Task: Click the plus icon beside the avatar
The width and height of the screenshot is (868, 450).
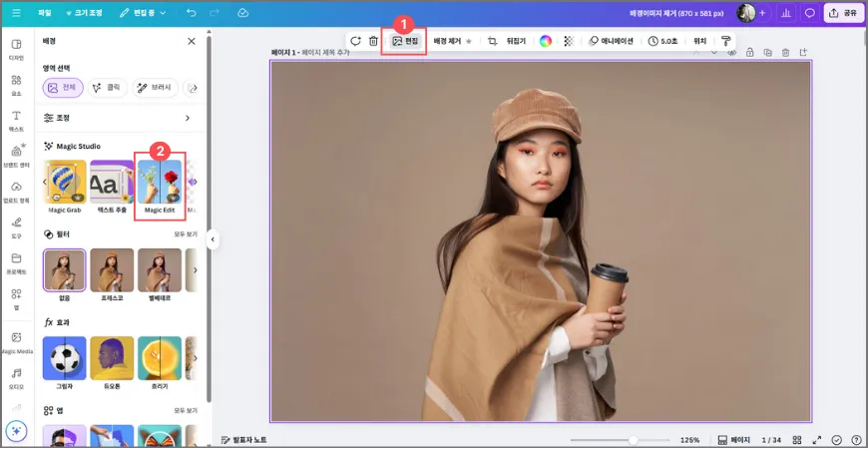Action: click(762, 13)
